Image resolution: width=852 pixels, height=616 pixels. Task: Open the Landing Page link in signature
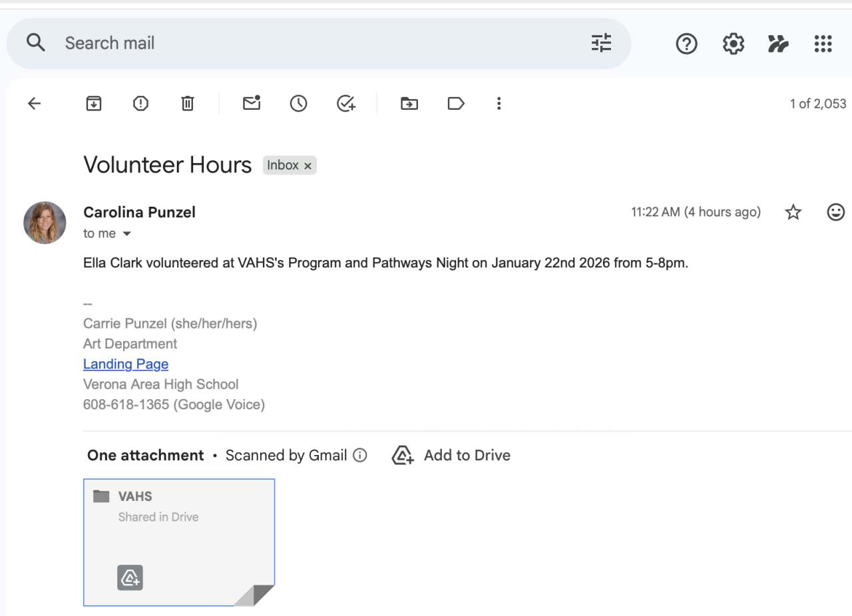tap(126, 364)
